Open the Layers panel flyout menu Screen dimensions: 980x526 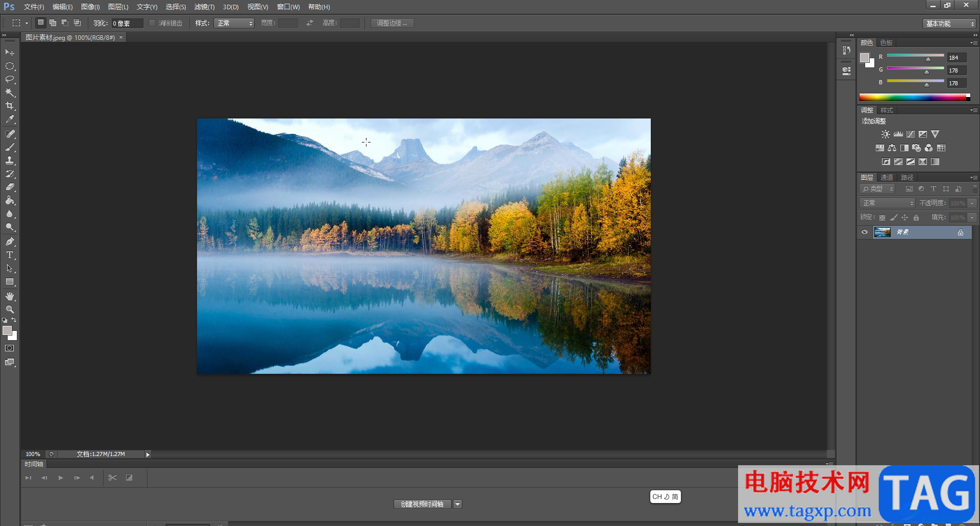973,178
